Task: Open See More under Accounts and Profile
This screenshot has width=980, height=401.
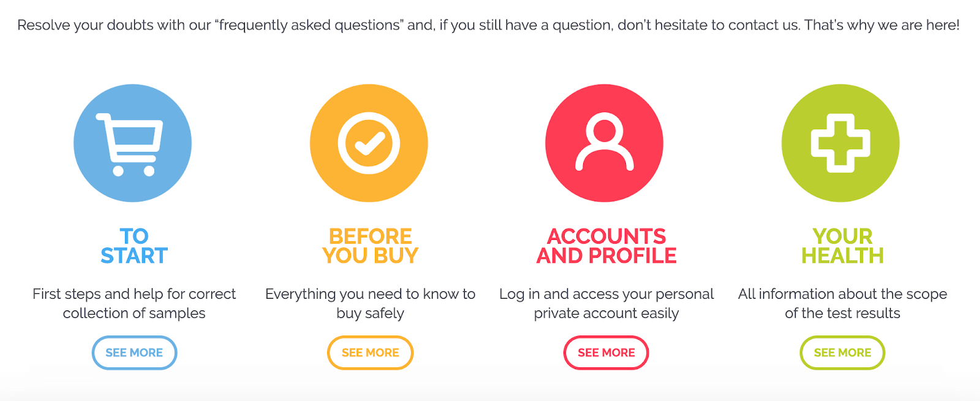Action: 606,353
